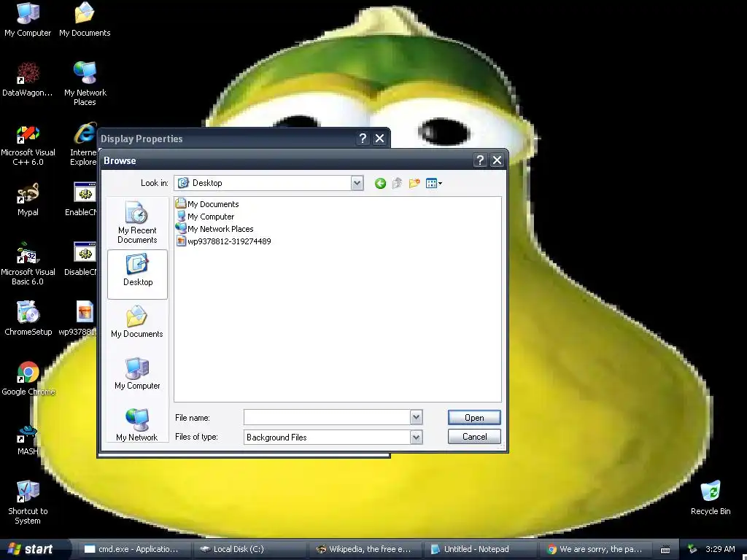Screen dimensions: 747x560
Task: Click the Cancel button in Browse
Action: [x=474, y=437]
